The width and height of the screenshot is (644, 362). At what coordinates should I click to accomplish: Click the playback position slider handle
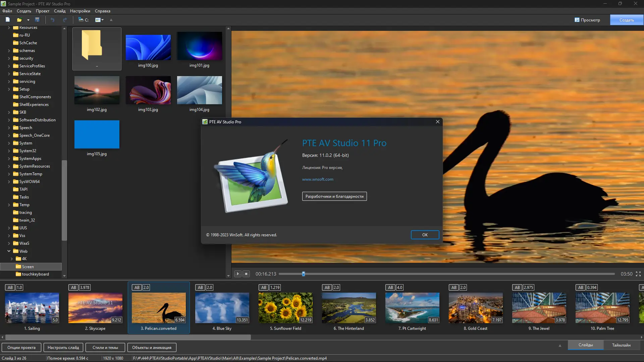click(304, 274)
